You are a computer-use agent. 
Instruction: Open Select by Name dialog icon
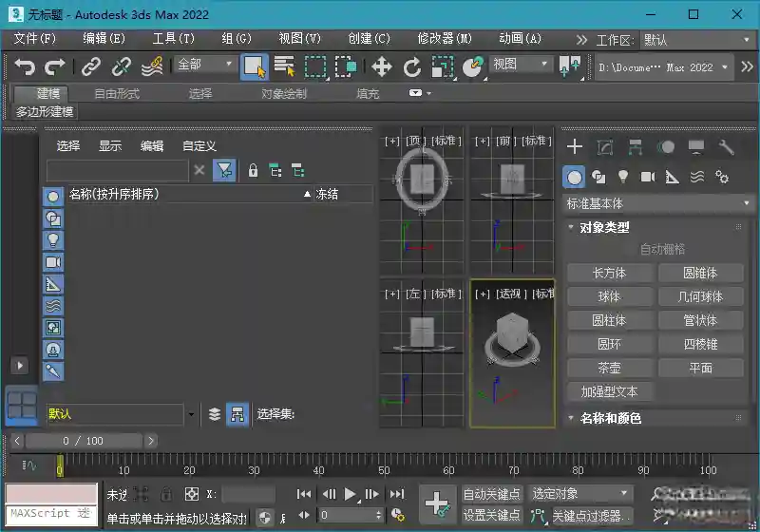[284, 66]
